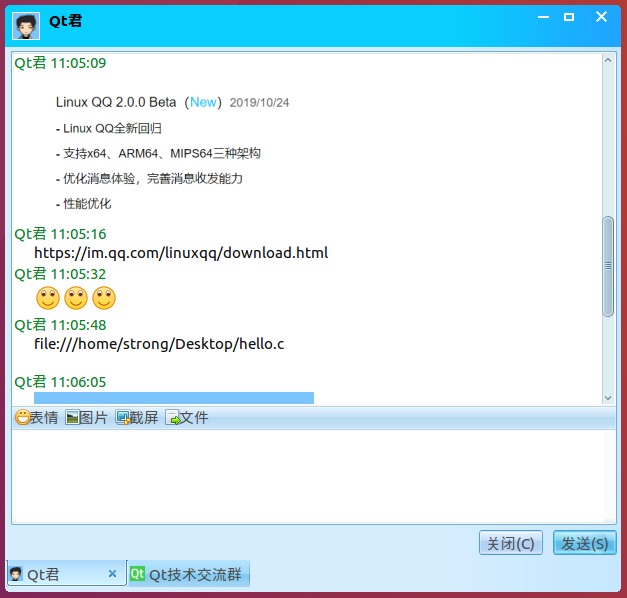Click the Qt君 11:06:05 timestamp
This screenshot has width=627, height=598.
tap(60, 382)
